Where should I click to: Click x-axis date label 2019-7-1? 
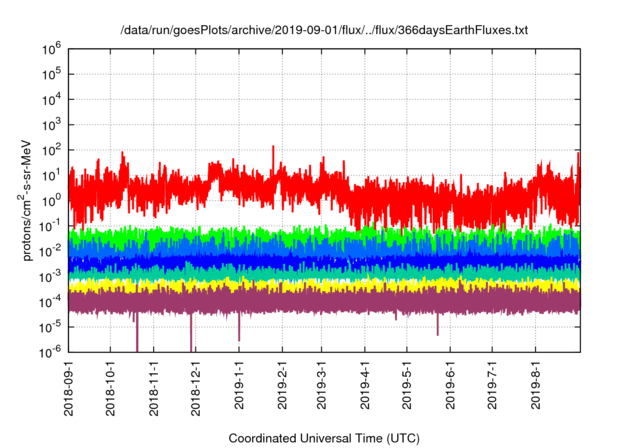[x=492, y=384]
